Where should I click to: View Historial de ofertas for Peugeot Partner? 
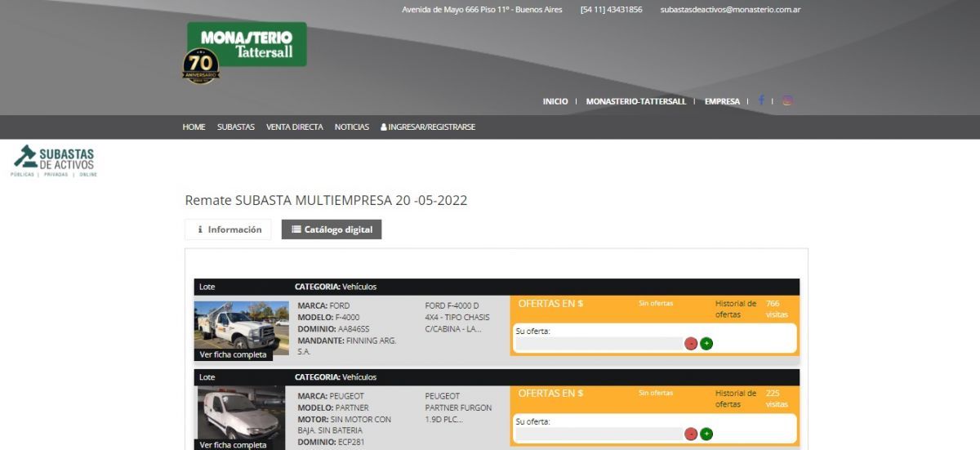pyautogui.click(x=736, y=399)
